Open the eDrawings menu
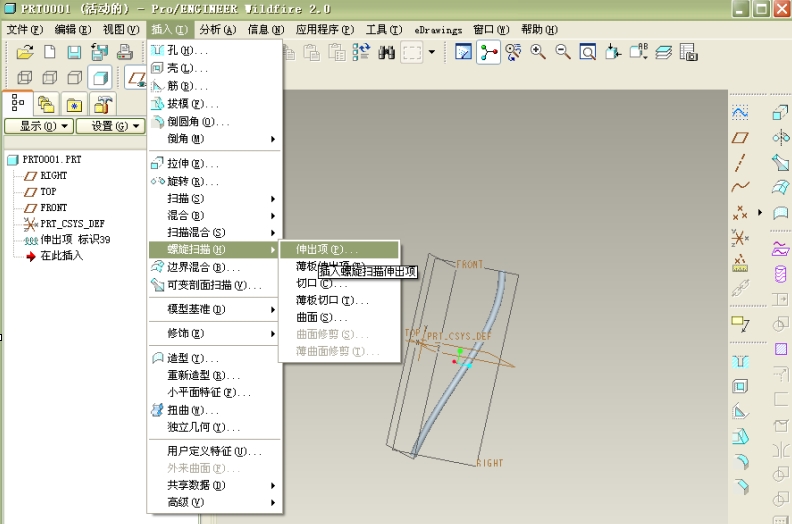This screenshot has width=792, height=524. click(x=438, y=30)
